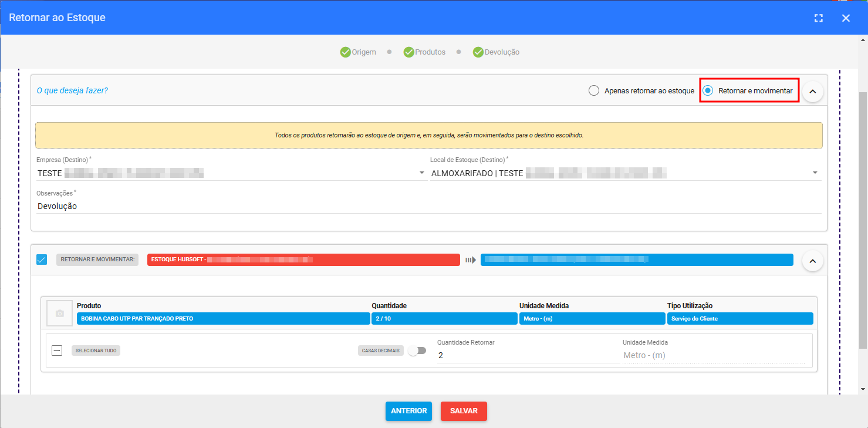This screenshot has width=868, height=428.
Task: Click the Quantidade Retornar input field
Action: 528,355
